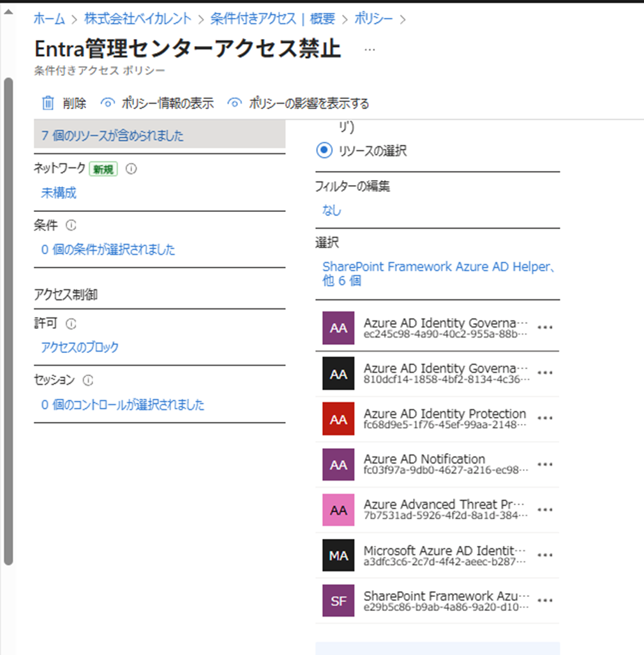Select Azure Advanced Threat Pr app name

point(444,504)
